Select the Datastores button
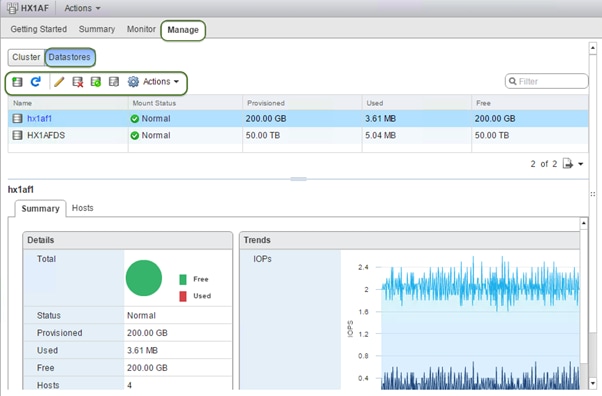 click(69, 57)
